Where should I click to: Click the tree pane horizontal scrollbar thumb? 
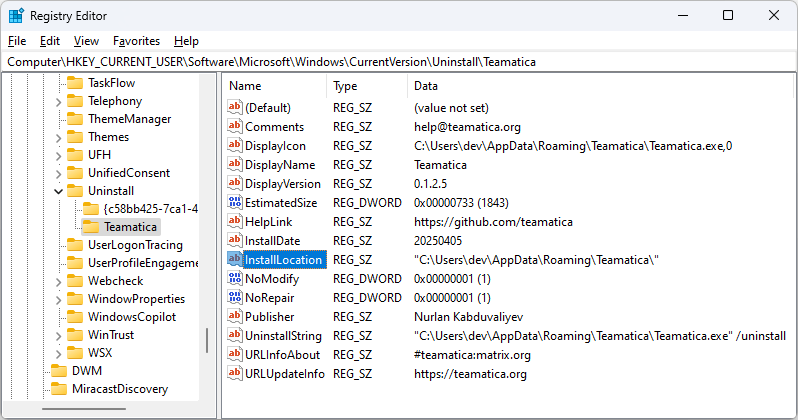click(84, 408)
